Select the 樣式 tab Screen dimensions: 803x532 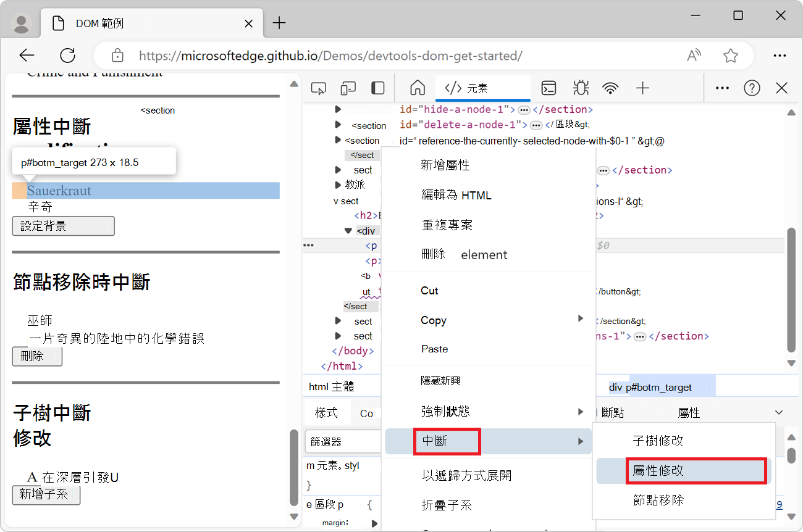[326, 413]
